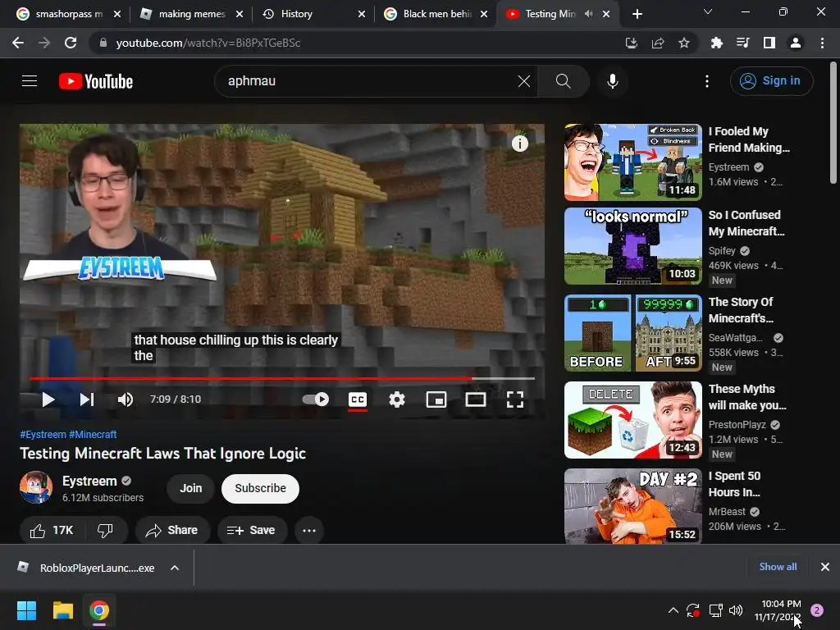
Task: Mute the video volume
Action: (x=126, y=399)
